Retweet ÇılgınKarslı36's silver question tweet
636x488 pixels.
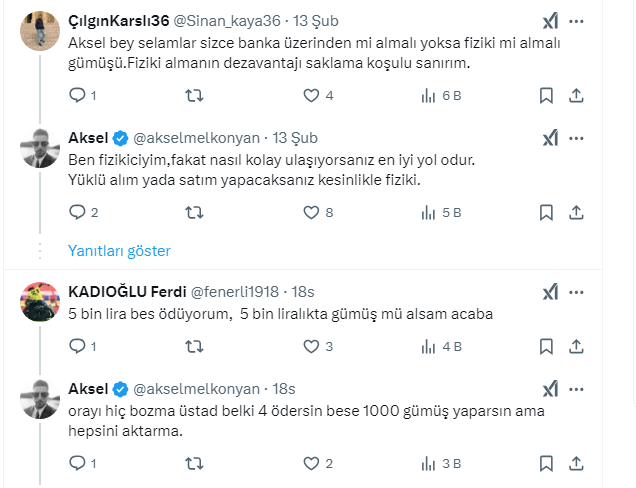point(196,96)
